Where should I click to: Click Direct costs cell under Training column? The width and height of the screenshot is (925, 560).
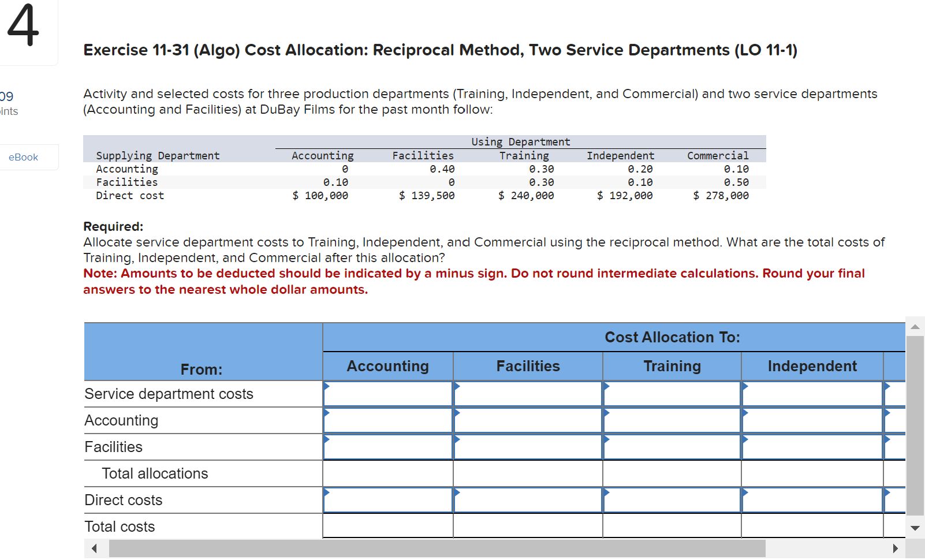point(672,500)
